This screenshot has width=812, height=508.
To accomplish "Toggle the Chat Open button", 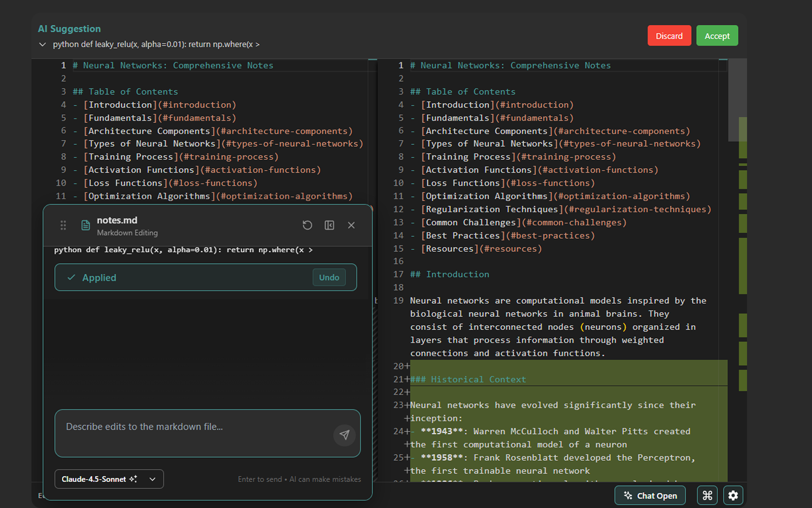I will coord(650,495).
